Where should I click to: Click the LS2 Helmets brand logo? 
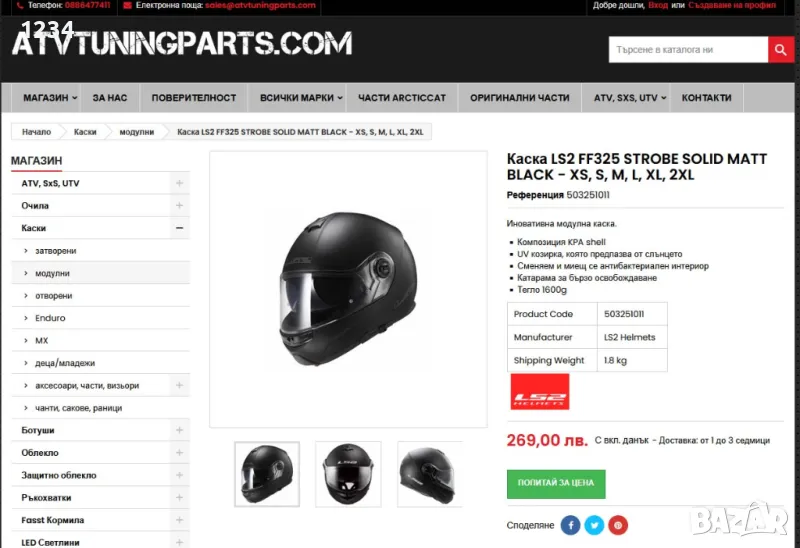tap(540, 391)
